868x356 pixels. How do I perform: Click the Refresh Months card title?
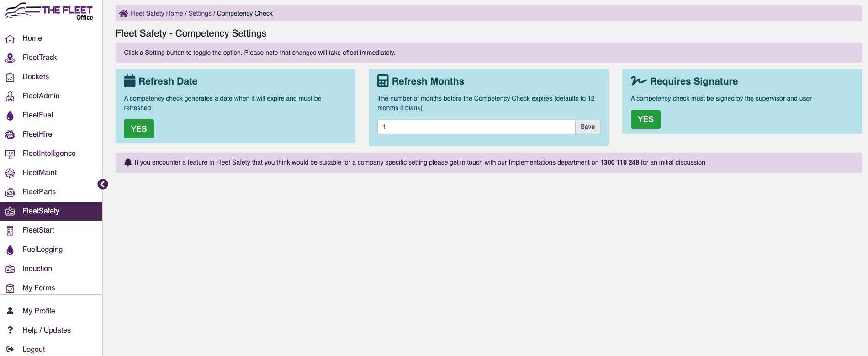[x=428, y=81]
